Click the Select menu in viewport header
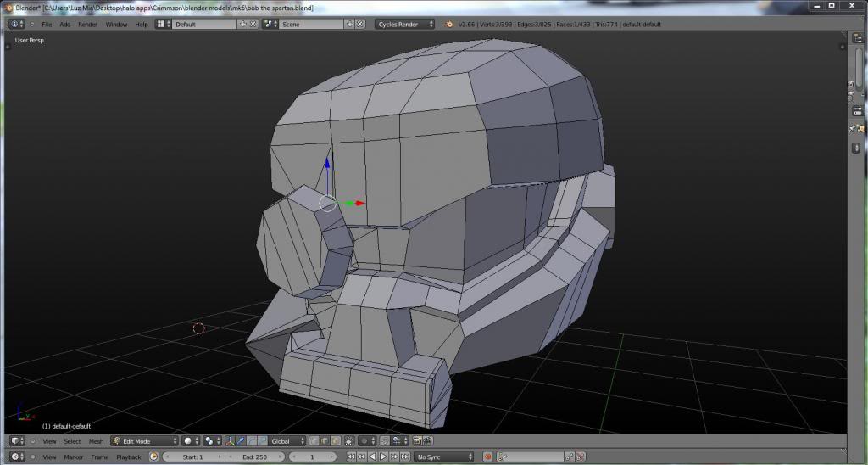 pyautogui.click(x=72, y=441)
